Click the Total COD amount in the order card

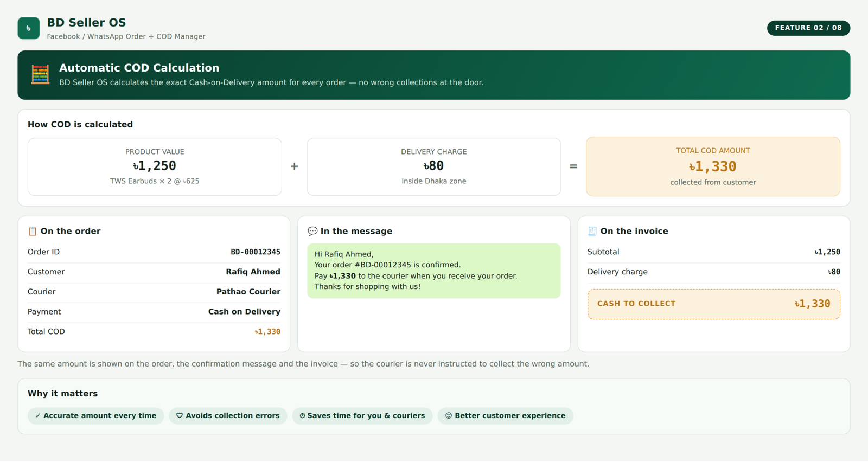click(267, 332)
